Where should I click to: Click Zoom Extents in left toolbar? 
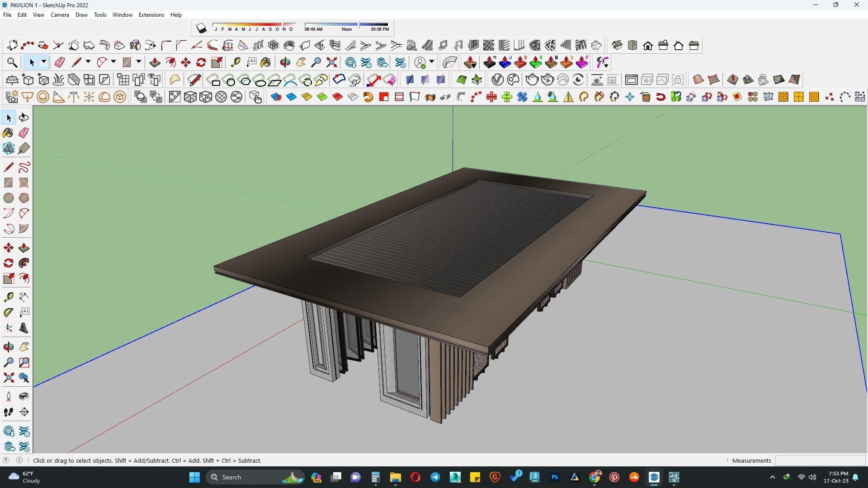(8, 378)
